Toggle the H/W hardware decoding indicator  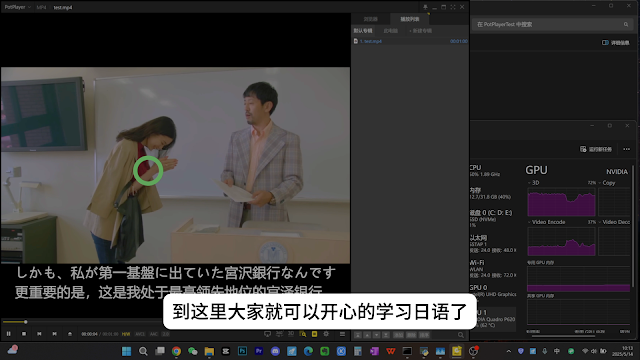[126, 334]
